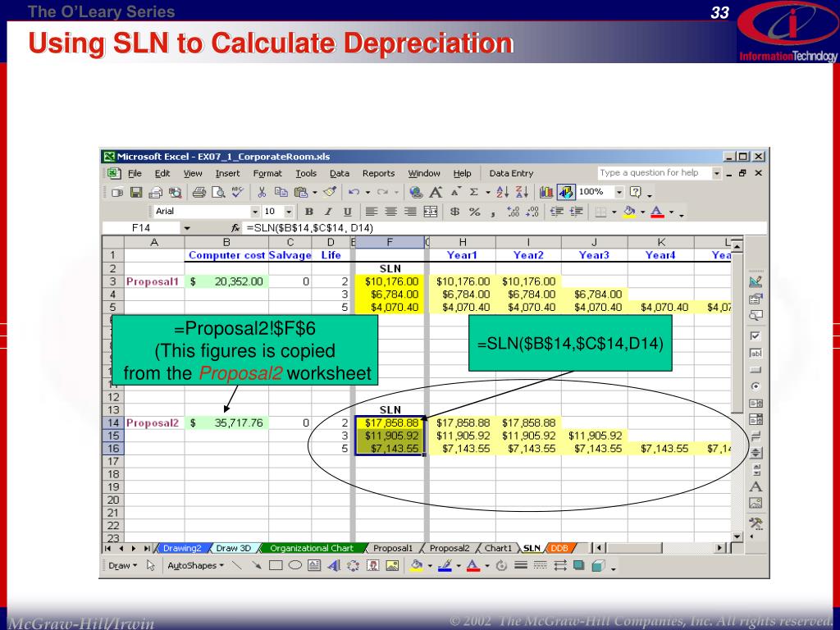Print the worksheet using the printer icon
840x630 pixels.
[199, 192]
